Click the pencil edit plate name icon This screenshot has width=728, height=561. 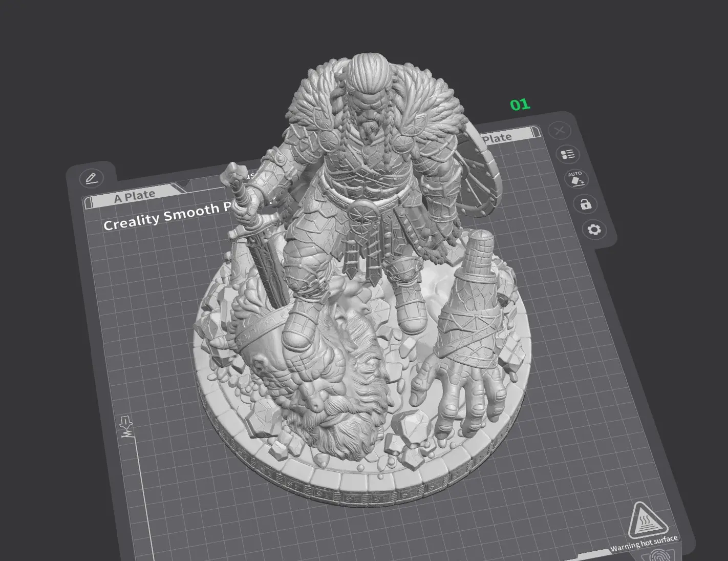coord(91,178)
